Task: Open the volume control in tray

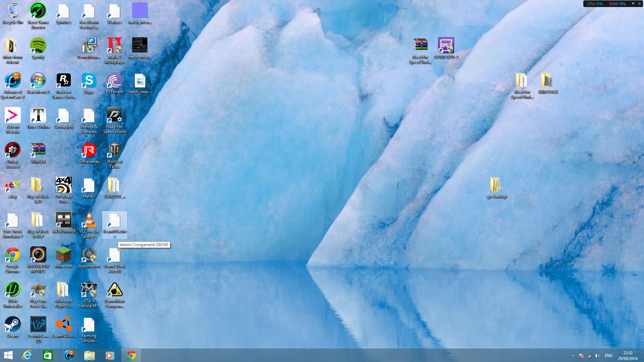Action: [x=597, y=356]
